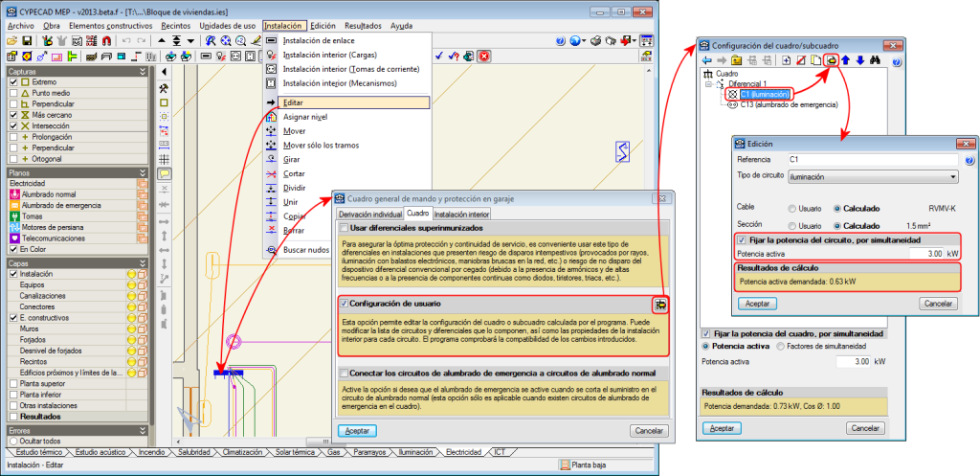Switch to the Instalación interior tab
This screenshot has width=980, height=476.
click(x=461, y=214)
